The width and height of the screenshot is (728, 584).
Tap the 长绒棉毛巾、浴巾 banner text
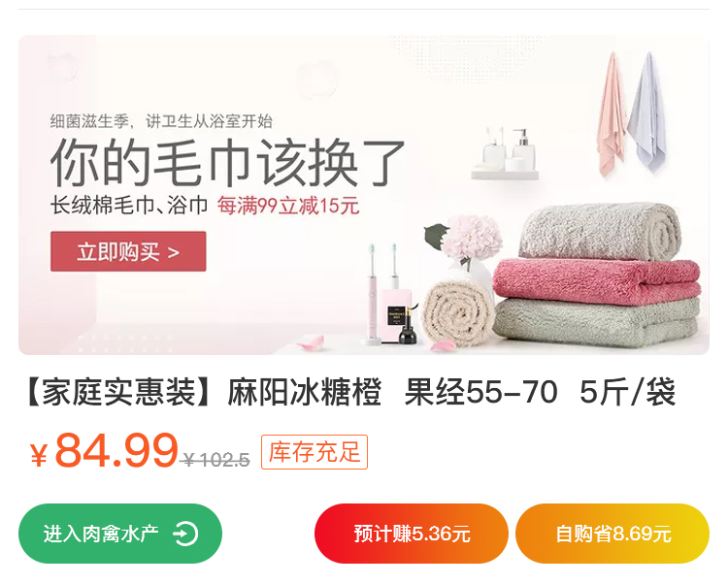(x=129, y=206)
